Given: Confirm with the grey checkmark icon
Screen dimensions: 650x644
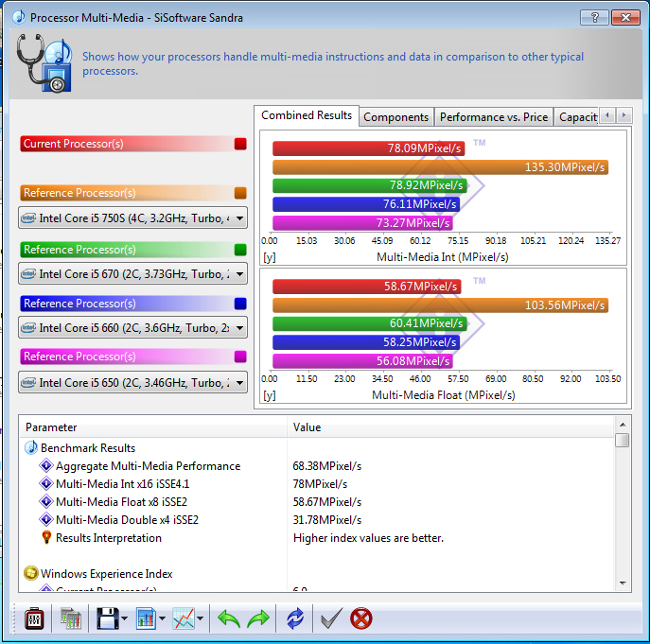Looking at the screenshot, I should (331, 618).
